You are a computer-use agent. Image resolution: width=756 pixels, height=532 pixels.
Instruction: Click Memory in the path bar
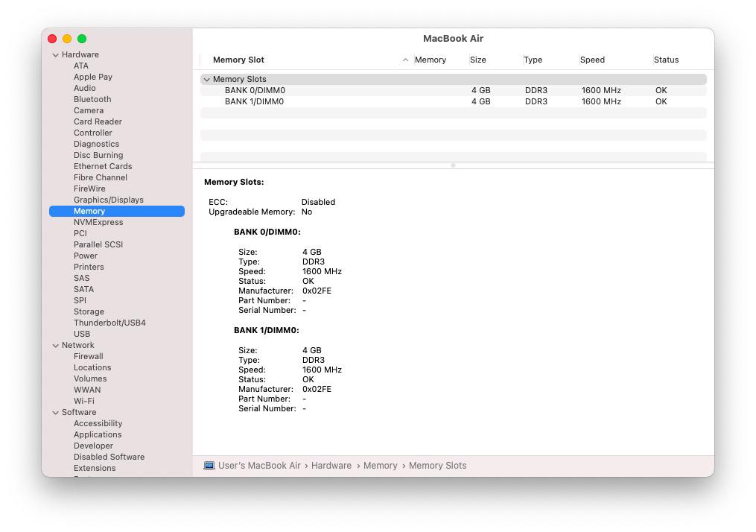[x=381, y=466]
